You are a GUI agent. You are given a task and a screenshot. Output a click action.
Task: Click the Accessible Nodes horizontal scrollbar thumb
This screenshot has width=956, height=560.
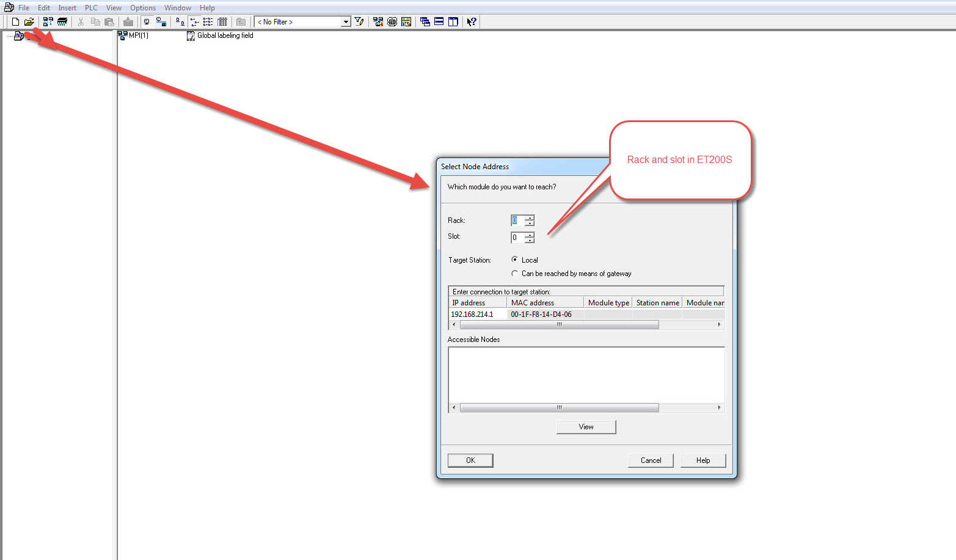tap(559, 408)
